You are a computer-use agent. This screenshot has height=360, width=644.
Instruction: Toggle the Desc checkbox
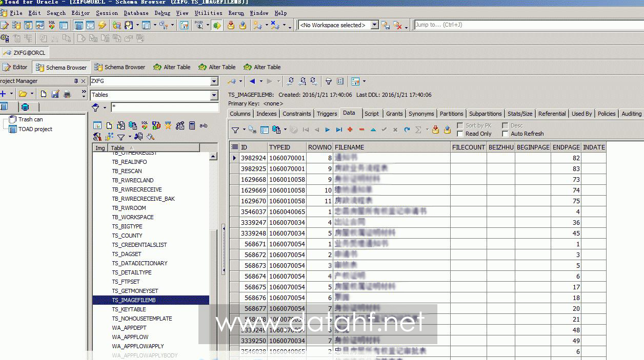point(505,125)
